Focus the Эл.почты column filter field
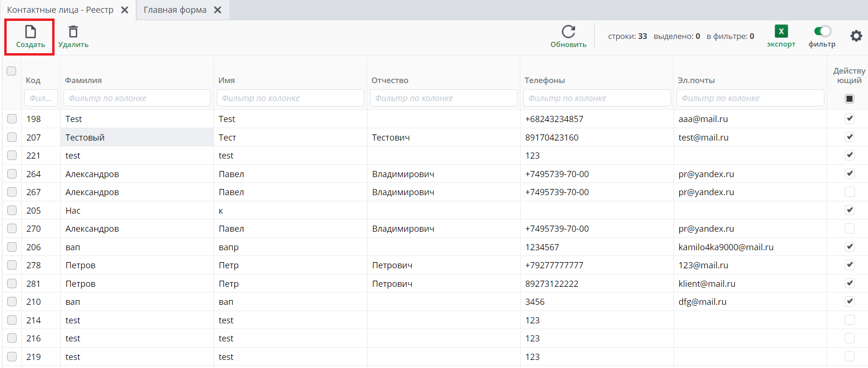The height and width of the screenshot is (368, 868). (750, 98)
